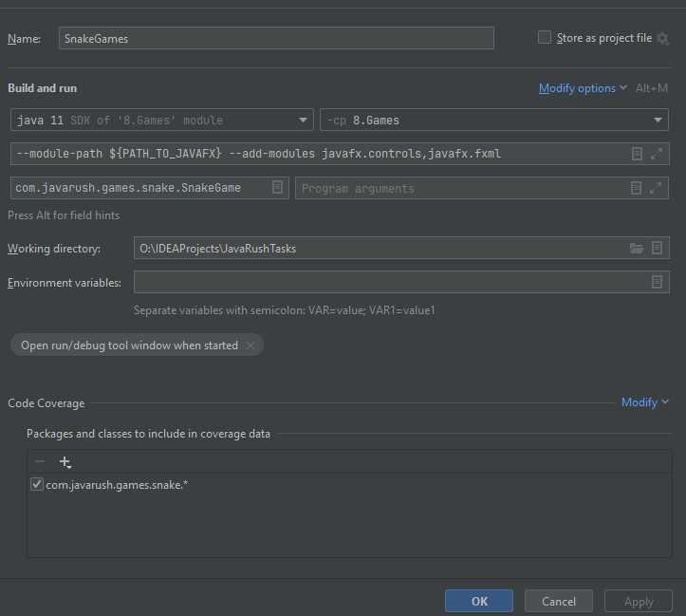Viewport: 686px width, 616px height.
Task: Expand the Code Coverage Modify menu
Action: [644, 402]
